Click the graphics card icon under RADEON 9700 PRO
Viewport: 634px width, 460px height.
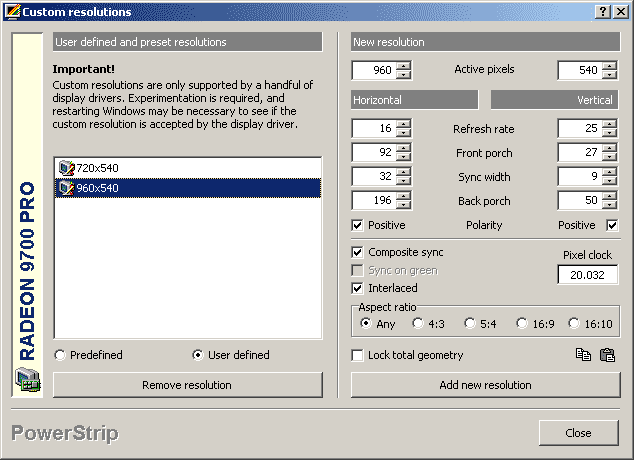(x=27, y=379)
